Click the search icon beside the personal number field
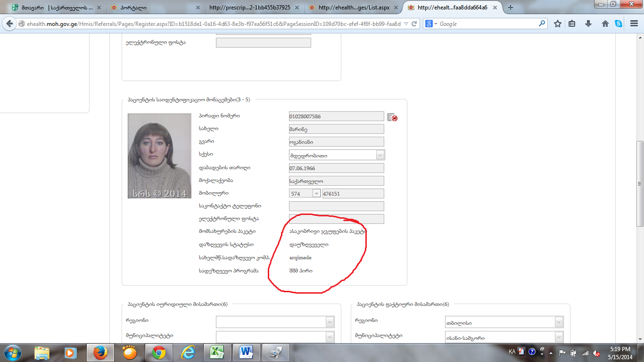Viewport: 644px width, 362px height. [x=392, y=117]
